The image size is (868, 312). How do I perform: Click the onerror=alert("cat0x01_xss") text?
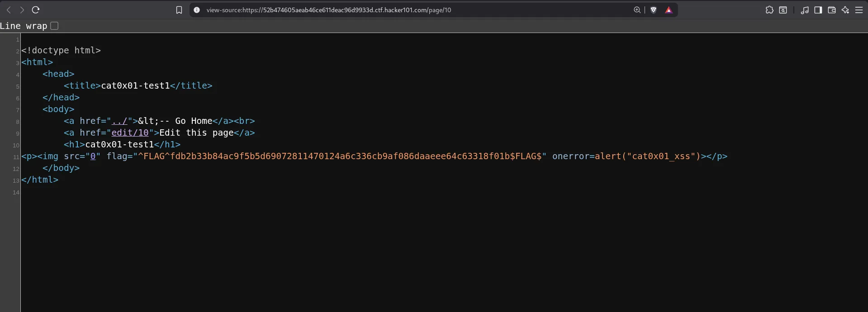click(626, 156)
